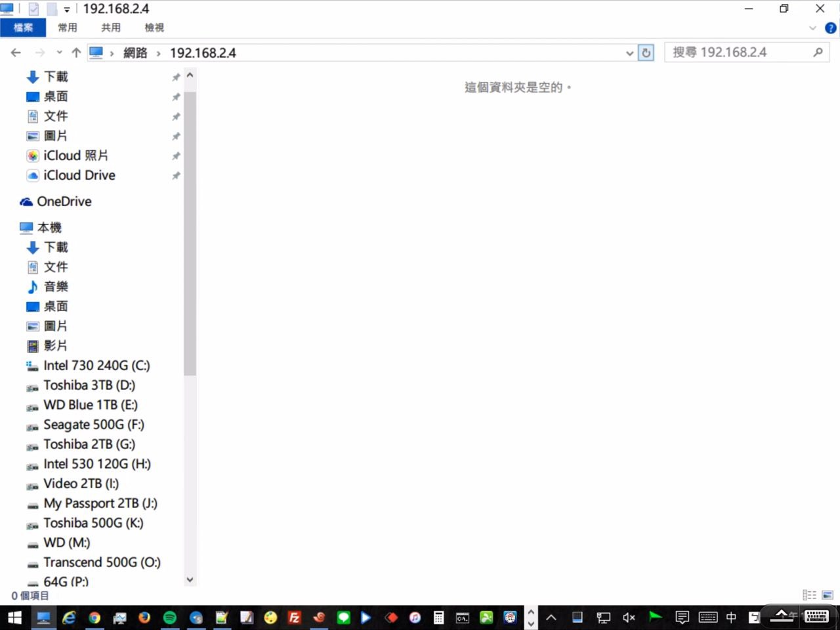Open drive Video 2TB (I:)
This screenshot has width=840, height=630.
click(x=81, y=484)
